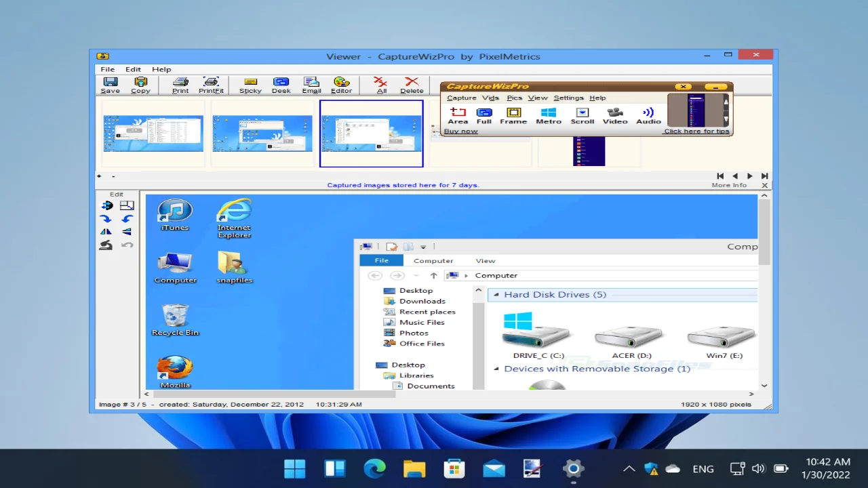Click the minus shrink thumbnails button
The height and width of the screenshot is (488, 868).
[x=113, y=176]
